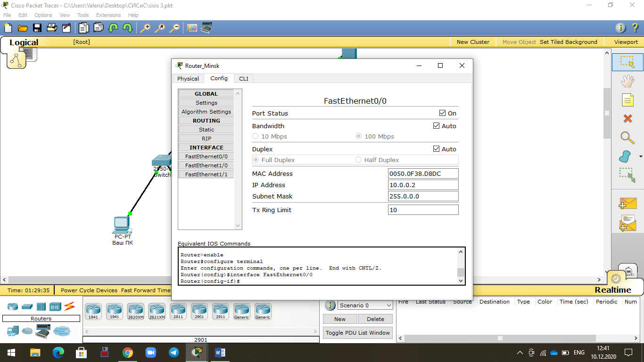
Task: Open the File menu
Action: coord(7,15)
